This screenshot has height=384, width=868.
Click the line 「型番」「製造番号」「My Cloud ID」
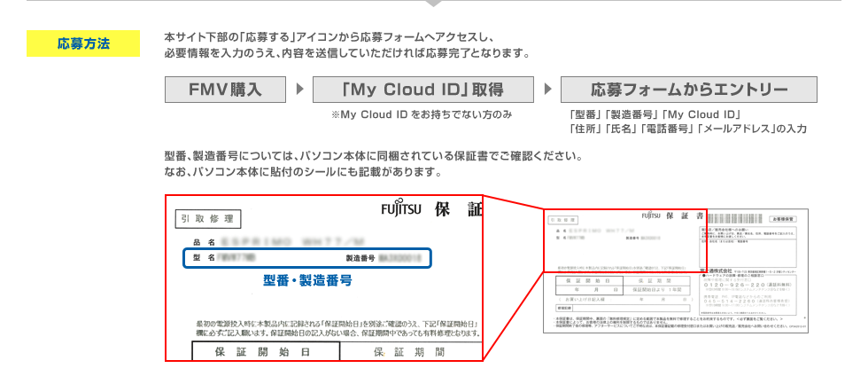[655, 114]
